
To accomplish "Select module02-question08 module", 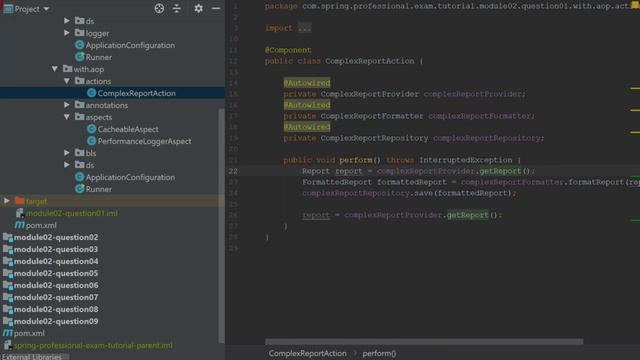I will tap(56, 309).
